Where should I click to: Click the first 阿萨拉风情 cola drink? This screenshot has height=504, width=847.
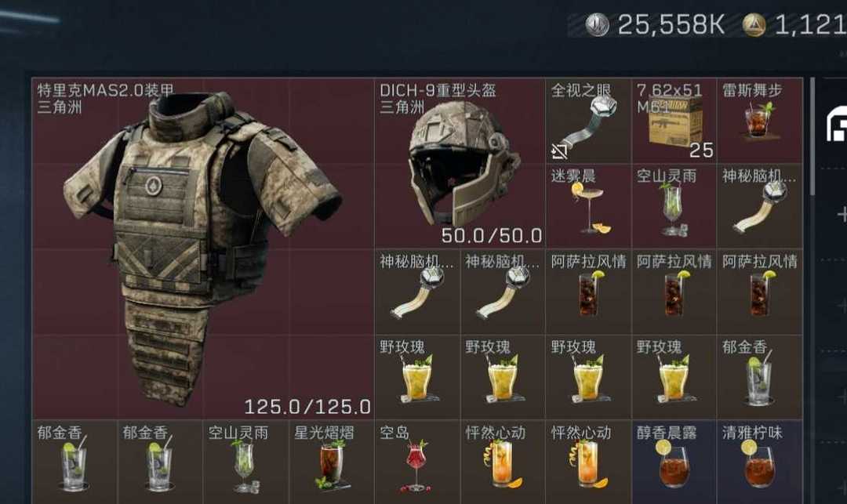coord(588,292)
